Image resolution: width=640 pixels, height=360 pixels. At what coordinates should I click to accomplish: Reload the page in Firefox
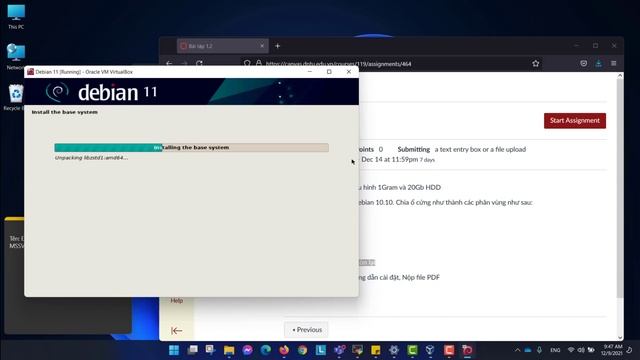tap(199, 64)
